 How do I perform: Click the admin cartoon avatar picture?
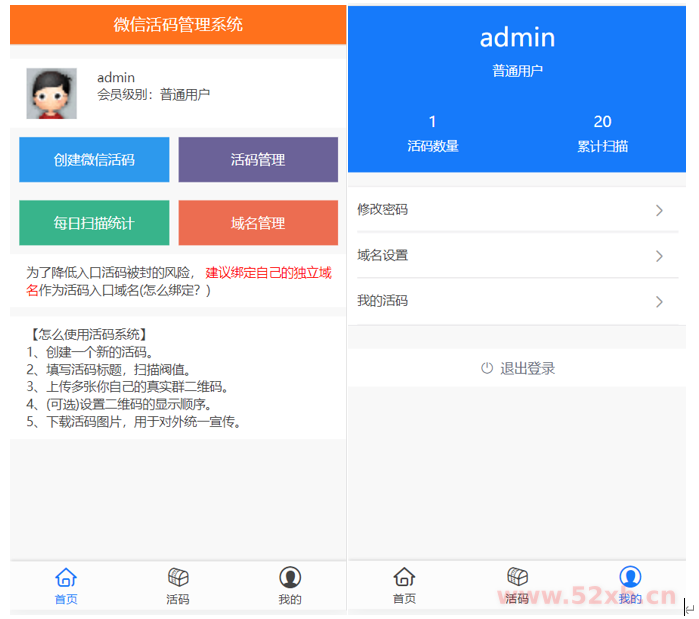coord(51,94)
